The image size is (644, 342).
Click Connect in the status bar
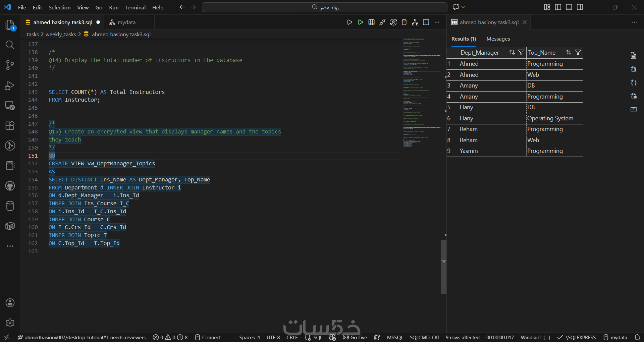tap(208, 337)
